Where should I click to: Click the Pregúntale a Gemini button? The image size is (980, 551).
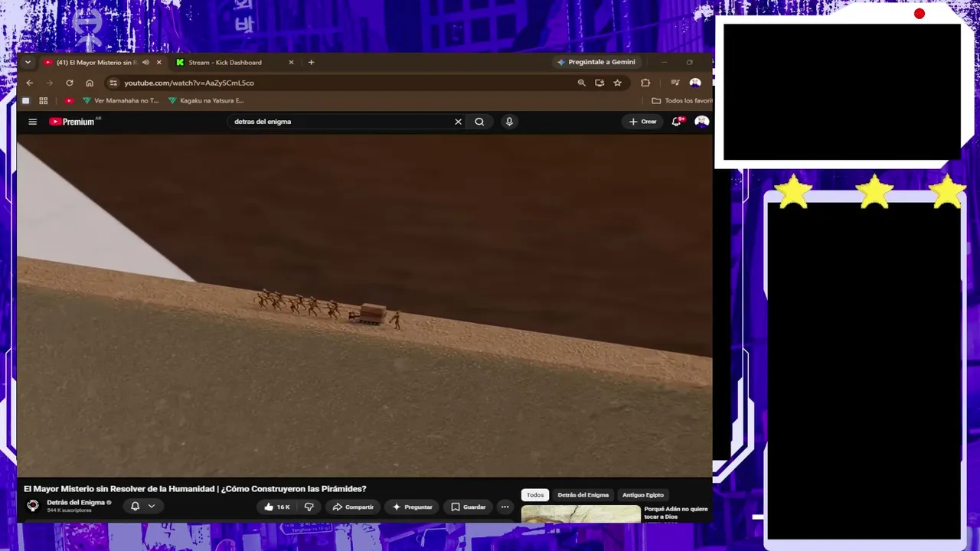[596, 62]
